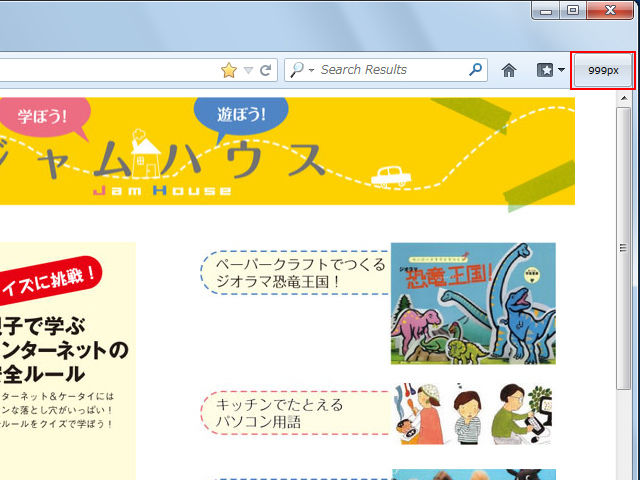Screen dimensions: 640x480
Task: Click the 遊ぼう! blue speech bubble
Action: 241,116
